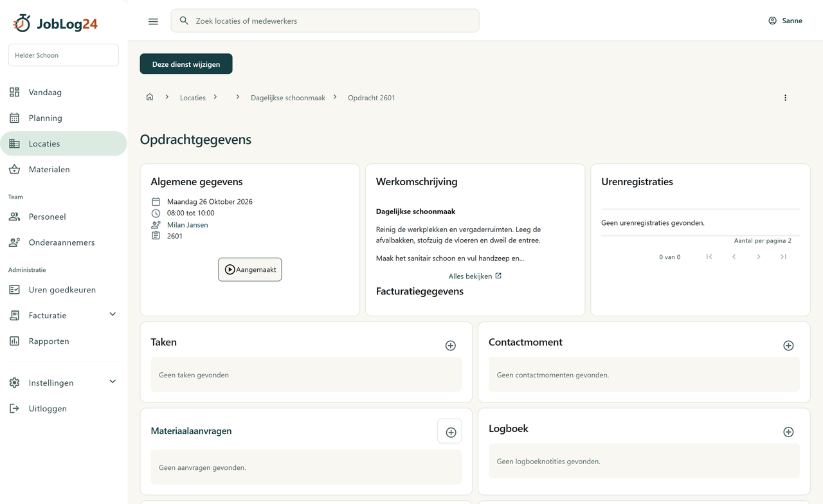Toggle the hamburger sidebar menu
Image resolution: width=823 pixels, height=504 pixels.
pos(153,21)
